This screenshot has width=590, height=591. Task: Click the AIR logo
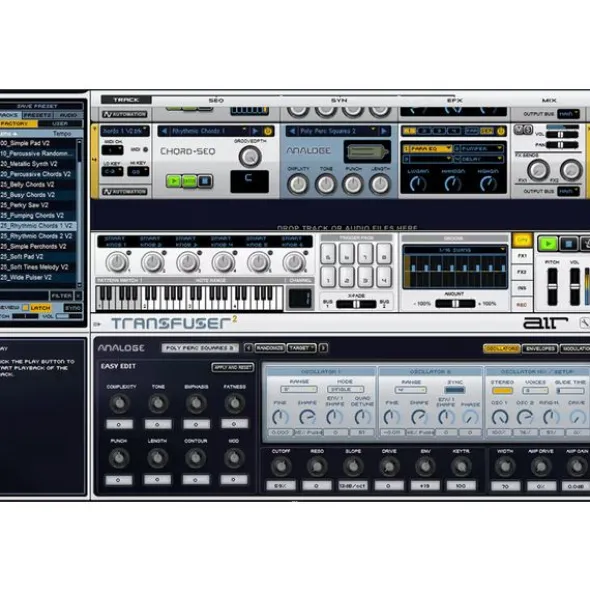tap(546, 323)
